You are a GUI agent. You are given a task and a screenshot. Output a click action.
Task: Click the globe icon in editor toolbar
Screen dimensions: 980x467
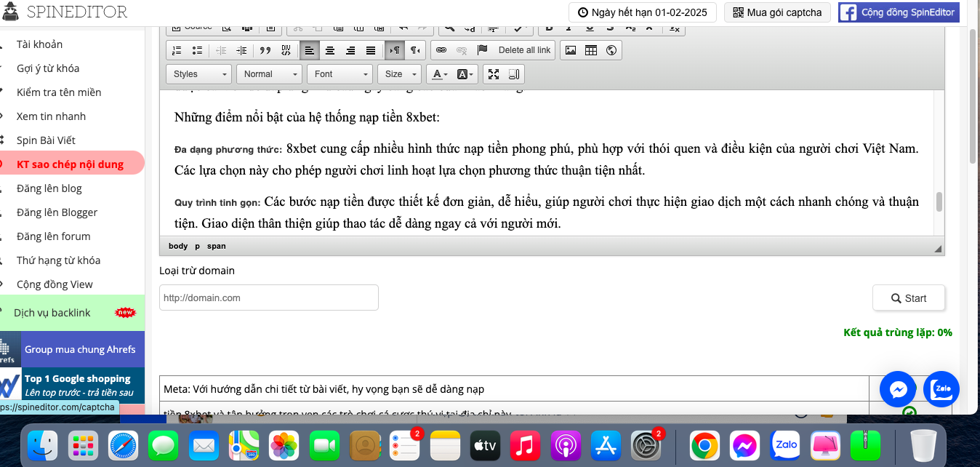pos(611,50)
